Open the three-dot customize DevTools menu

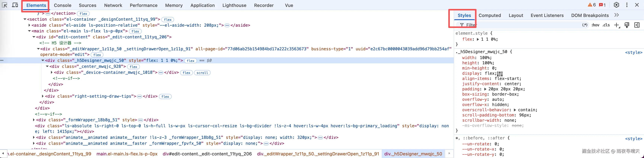627,5
